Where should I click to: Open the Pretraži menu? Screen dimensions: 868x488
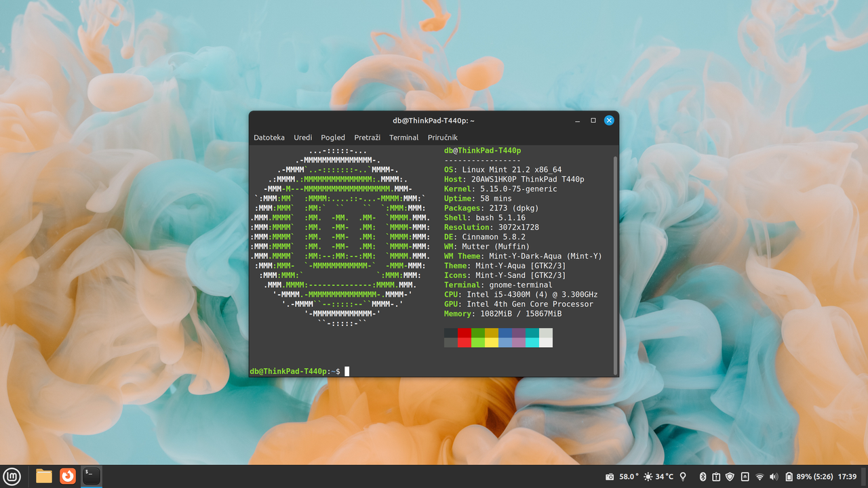point(368,138)
